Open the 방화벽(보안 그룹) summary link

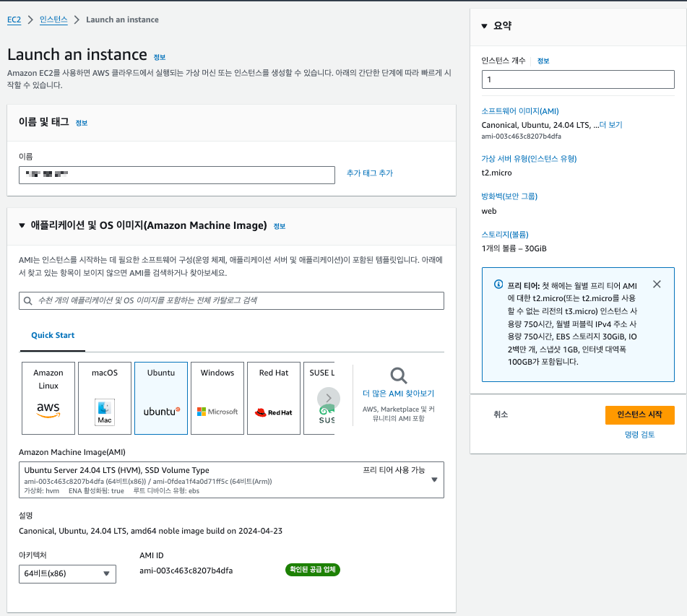click(509, 196)
